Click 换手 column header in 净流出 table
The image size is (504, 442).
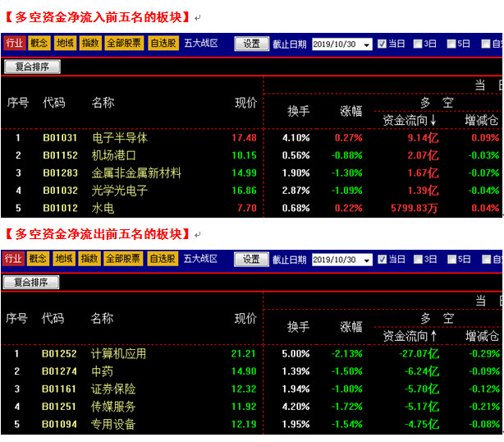pos(298,327)
